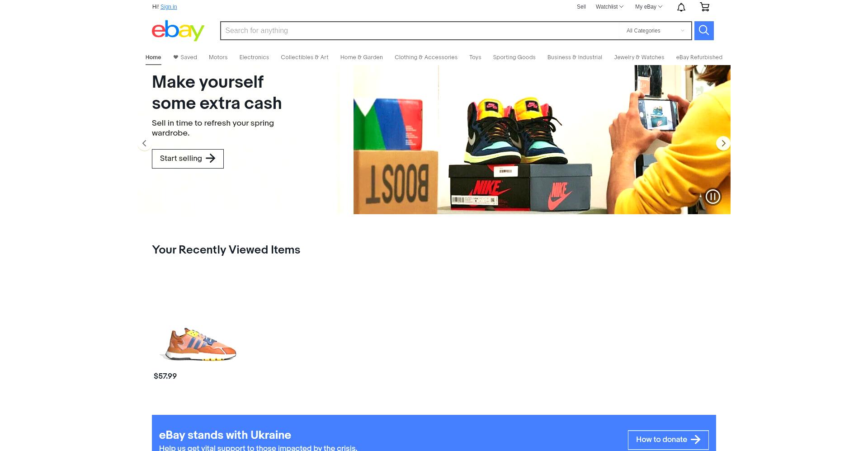Open the shopping cart icon

[x=704, y=7]
